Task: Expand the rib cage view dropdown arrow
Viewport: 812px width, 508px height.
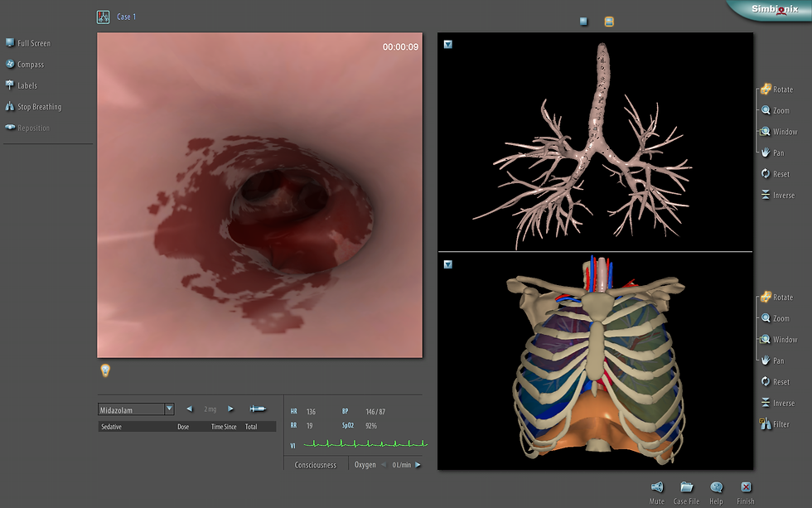Action: [448, 264]
